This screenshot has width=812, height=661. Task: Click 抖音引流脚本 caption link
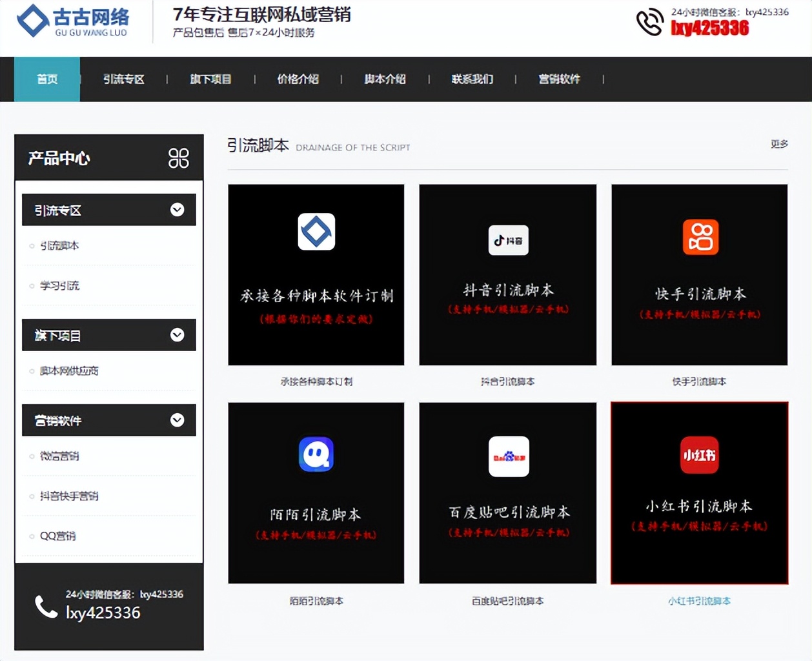point(508,381)
